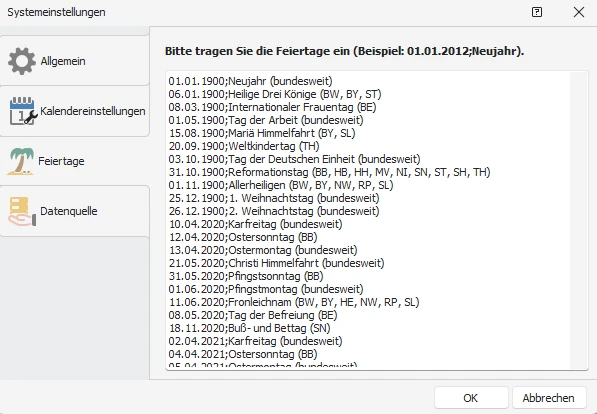Click the calendar wrench Kalendereinstellungen icon
Viewport: 597px width, 414px height.
click(x=23, y=111)
